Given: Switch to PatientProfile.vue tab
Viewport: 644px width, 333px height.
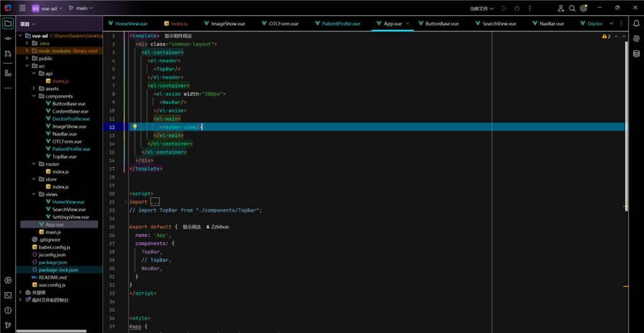Looking at the screenshot, I should coord(337,23).
